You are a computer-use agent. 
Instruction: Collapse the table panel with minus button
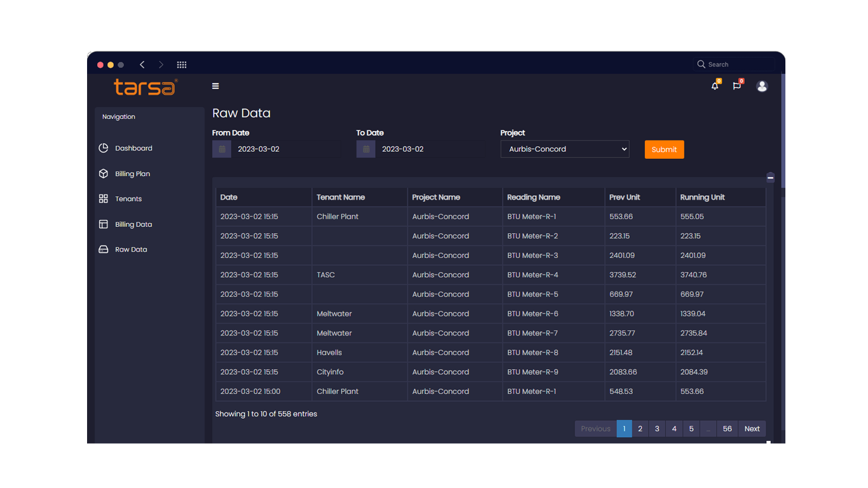pyautogui.click(x=770, y=178)
